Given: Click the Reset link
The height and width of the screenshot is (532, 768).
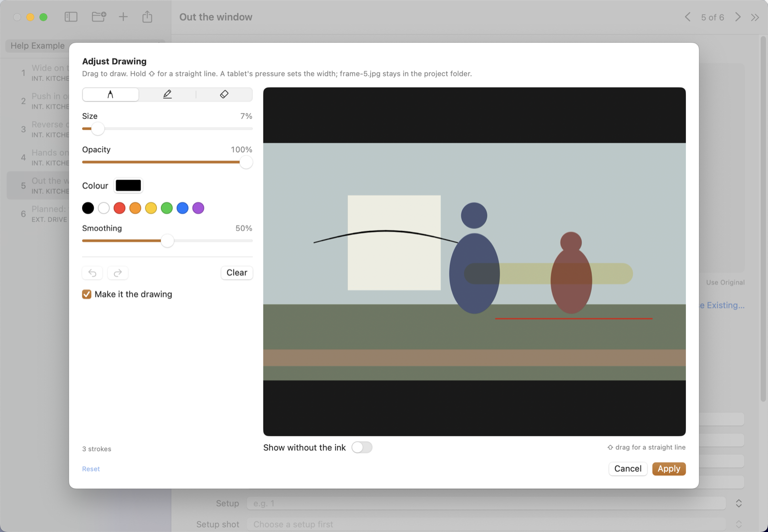Looking at the screenshot, I should 91,469.
